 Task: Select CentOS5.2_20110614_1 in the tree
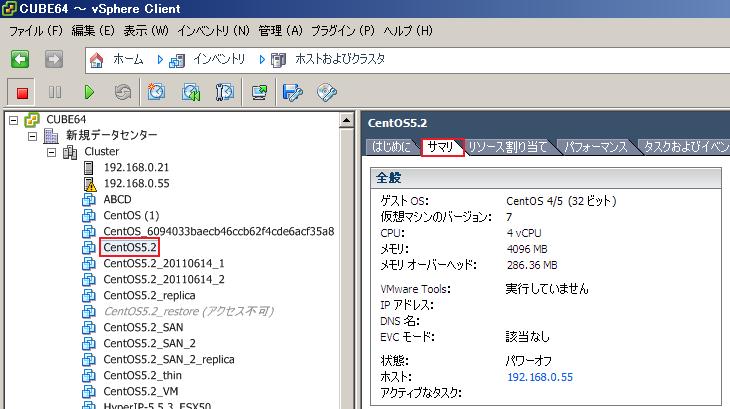pyautogui.click(x=164, y=263)
